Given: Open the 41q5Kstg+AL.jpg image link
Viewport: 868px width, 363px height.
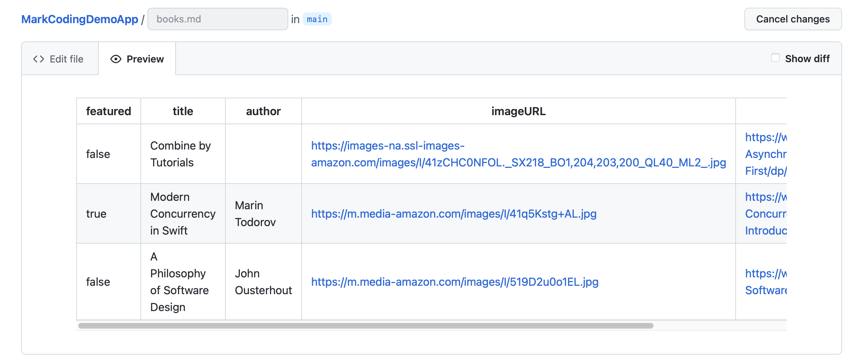Looking at the screenshot, I should (454, 213).
